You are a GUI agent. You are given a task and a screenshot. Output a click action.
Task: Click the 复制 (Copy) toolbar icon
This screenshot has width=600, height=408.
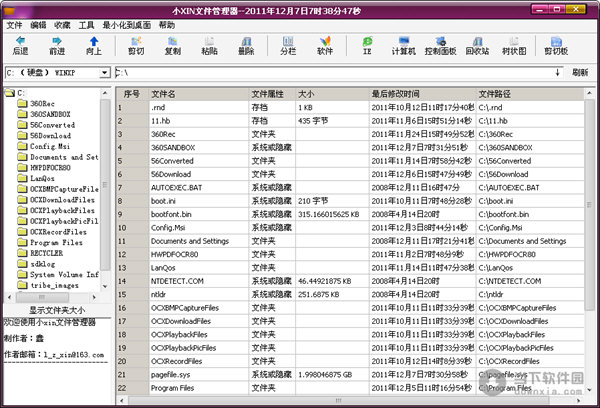point(172,45)
